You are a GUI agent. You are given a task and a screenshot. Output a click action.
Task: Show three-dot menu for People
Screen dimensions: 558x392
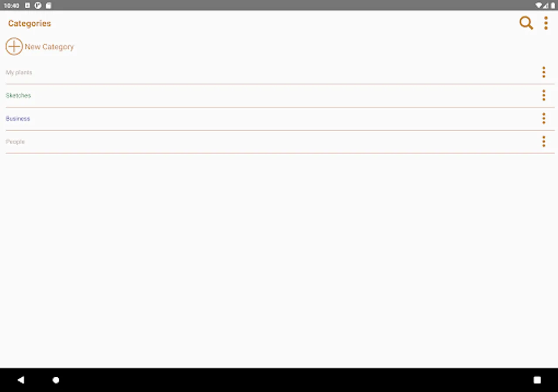(544, 142)
